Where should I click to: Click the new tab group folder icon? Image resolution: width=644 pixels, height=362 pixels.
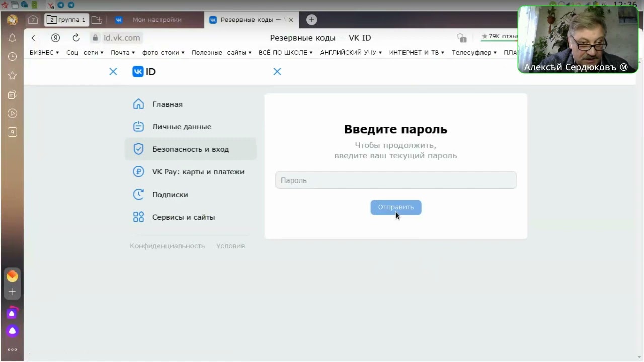point(97,20)
